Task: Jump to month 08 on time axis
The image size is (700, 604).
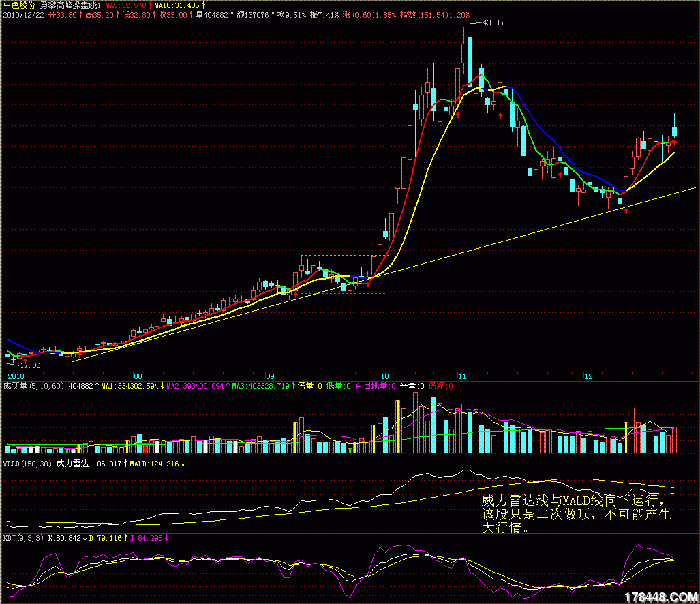Action: point(137,376)
